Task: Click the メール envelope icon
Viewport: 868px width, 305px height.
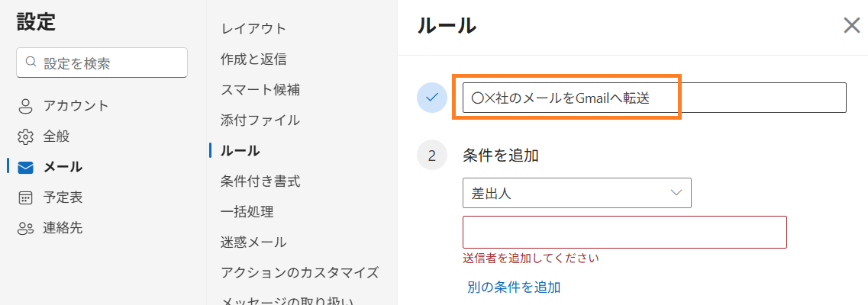Action: 26,168
